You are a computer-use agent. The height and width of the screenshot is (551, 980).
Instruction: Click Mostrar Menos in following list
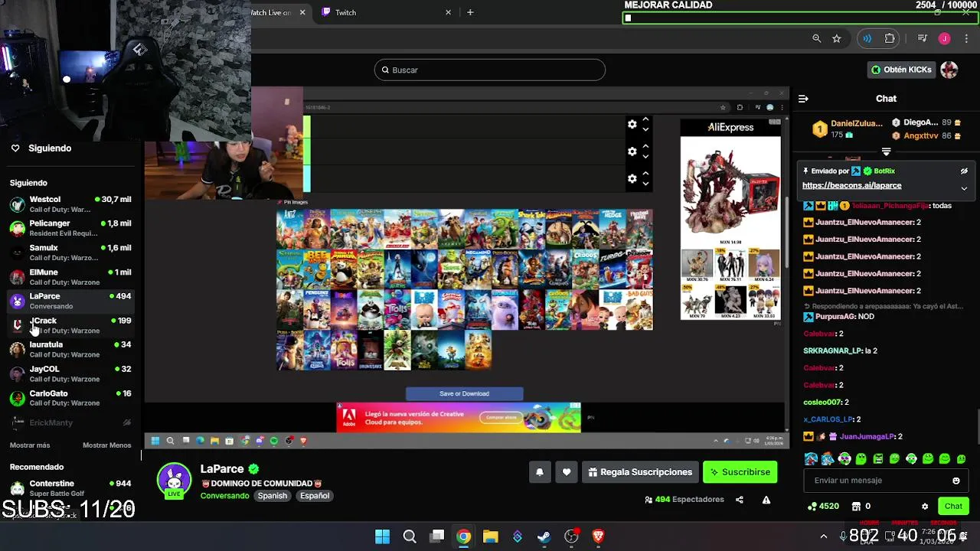106,445
